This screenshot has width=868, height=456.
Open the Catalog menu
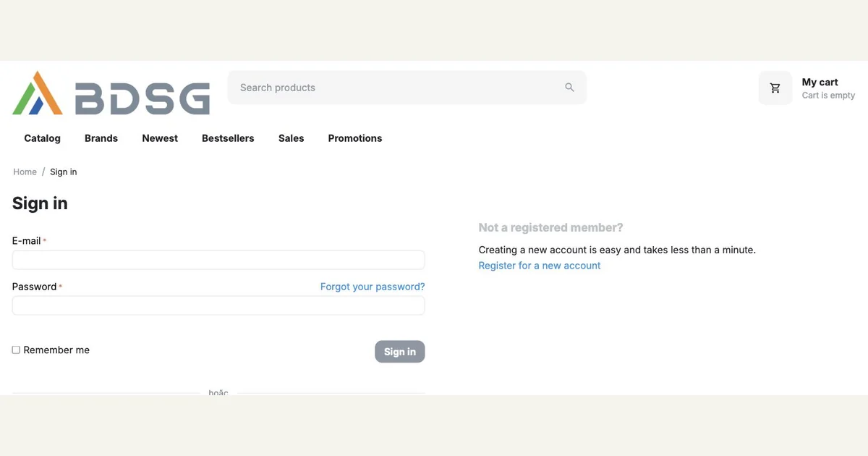coord(43,138)
